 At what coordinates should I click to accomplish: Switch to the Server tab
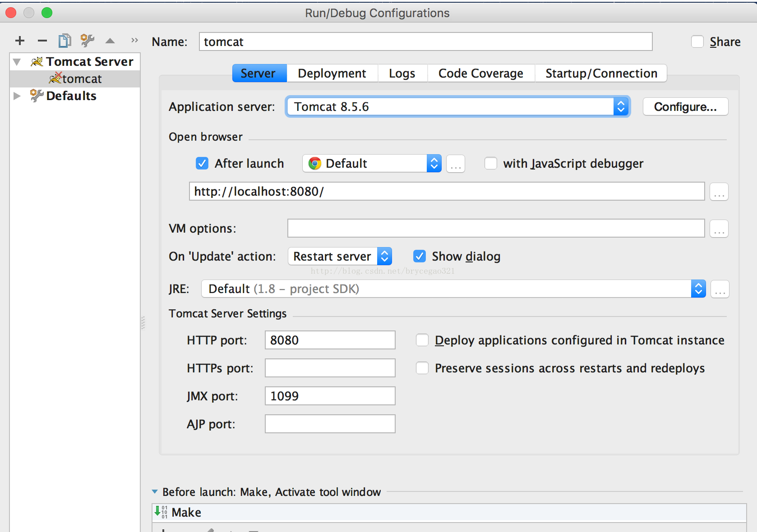[259, 73]
